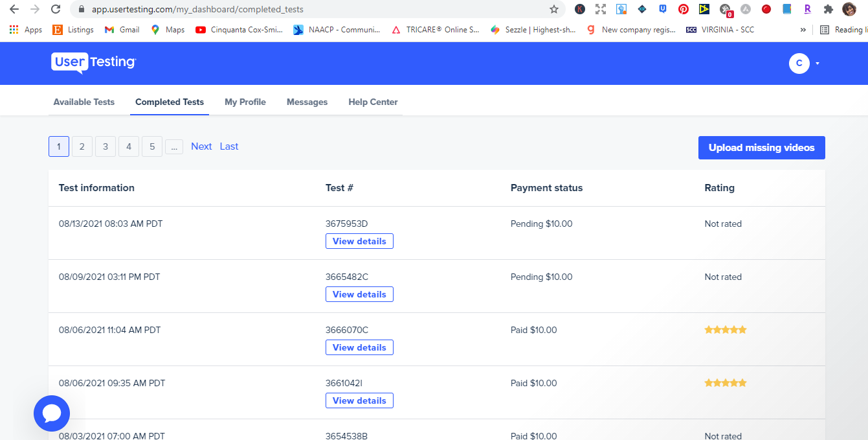Expand the pagination ellipsis for more pages
Image resolution: width=868 pixels, height=440 pixels.
[x=174, y=146]
